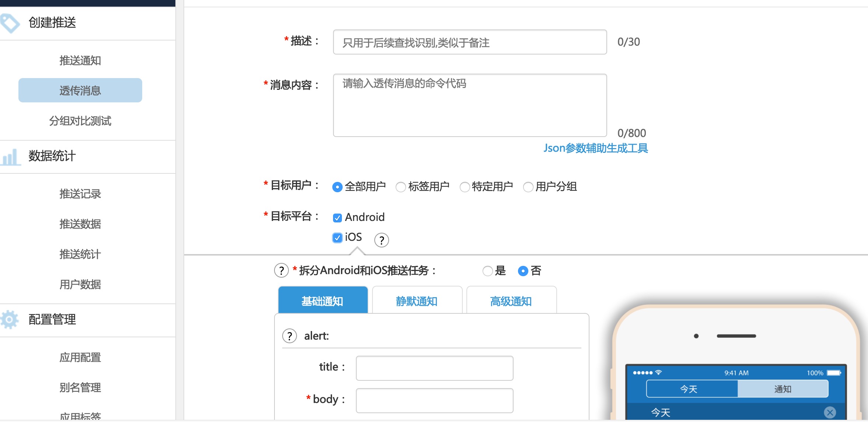Select the 标签用户 radio button
Screen dimensions: 868x422
coord(400,187)
